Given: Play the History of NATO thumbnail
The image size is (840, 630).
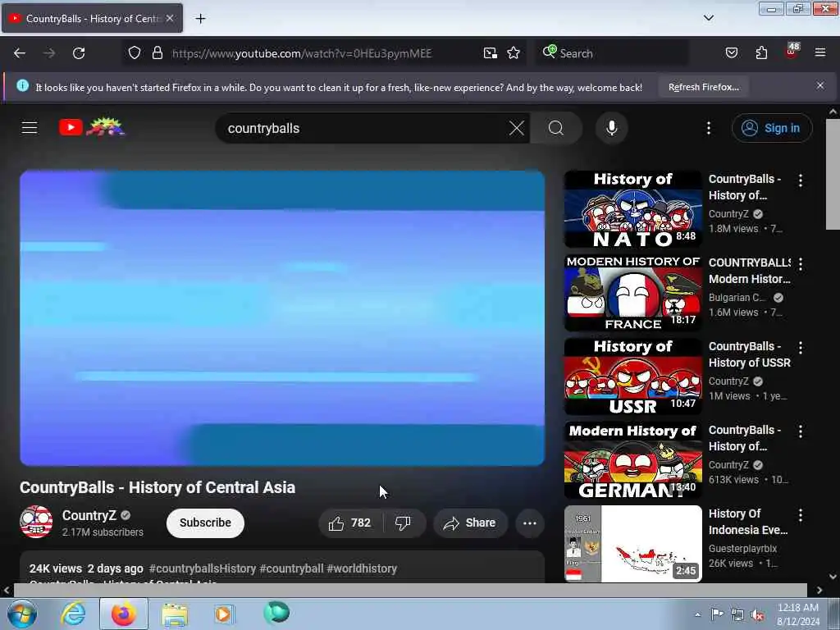Looking at the screenshot, I should (632, 209).
